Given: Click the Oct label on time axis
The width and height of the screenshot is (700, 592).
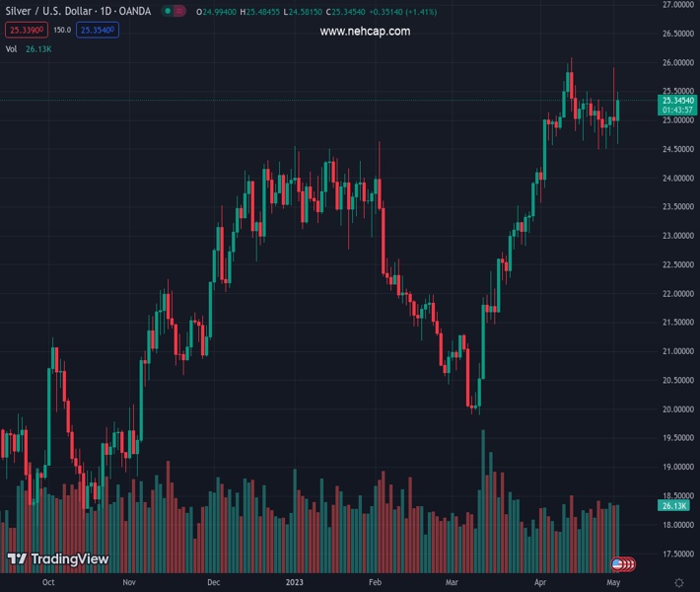Looking at the screenshot, I should pos(48,582).
